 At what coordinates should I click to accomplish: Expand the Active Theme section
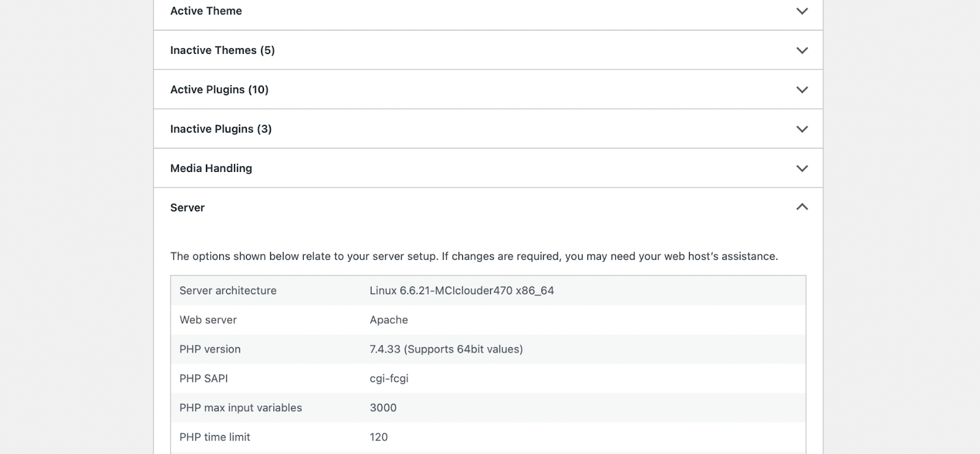coord(206,11)
